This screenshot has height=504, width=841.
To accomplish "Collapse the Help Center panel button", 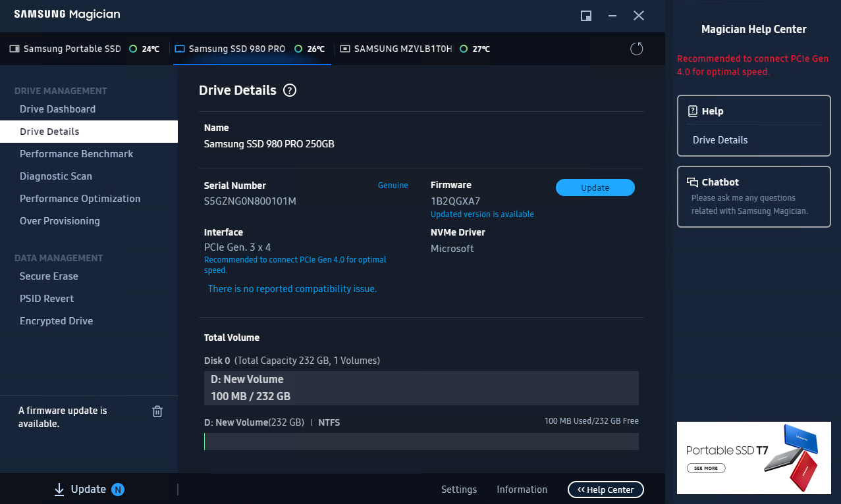I will point(606,490).
